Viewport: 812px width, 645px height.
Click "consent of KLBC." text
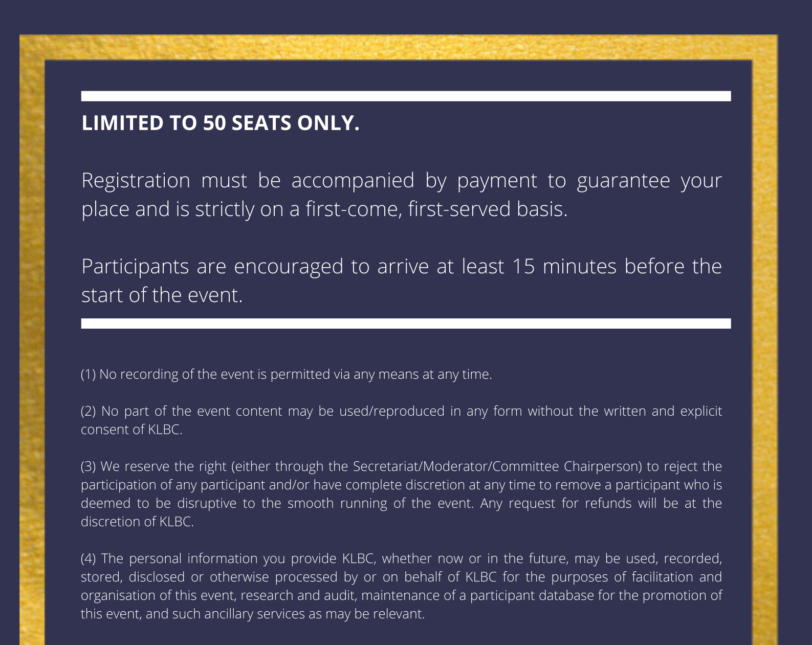[x=131, y=429]
